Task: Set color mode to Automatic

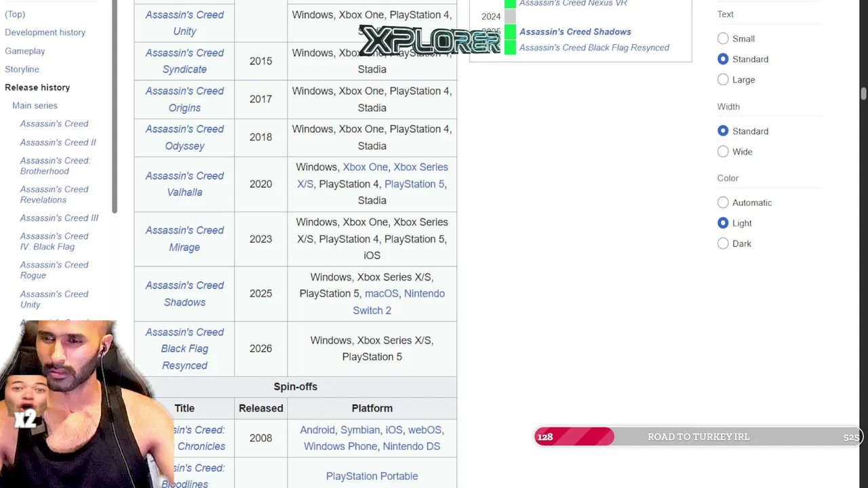Action: pyautogui.click(x=723, y=202)
